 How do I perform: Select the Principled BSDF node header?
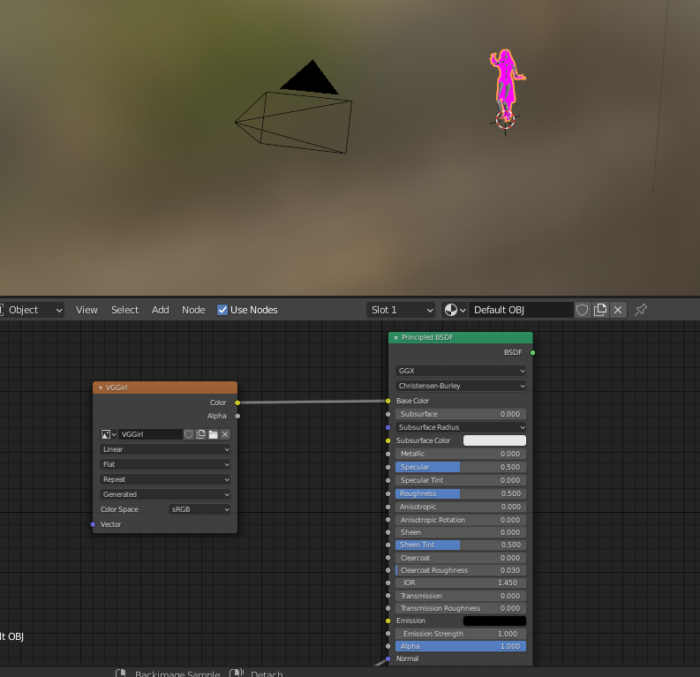(461, 338)
